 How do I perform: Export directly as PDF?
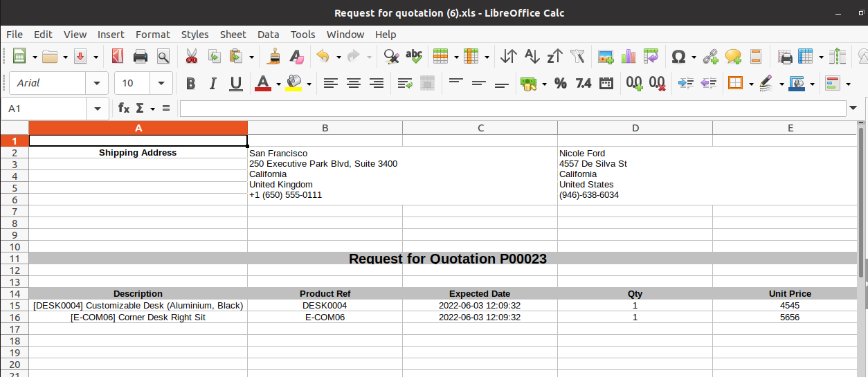pyautogui.click(x=117, y=57)
